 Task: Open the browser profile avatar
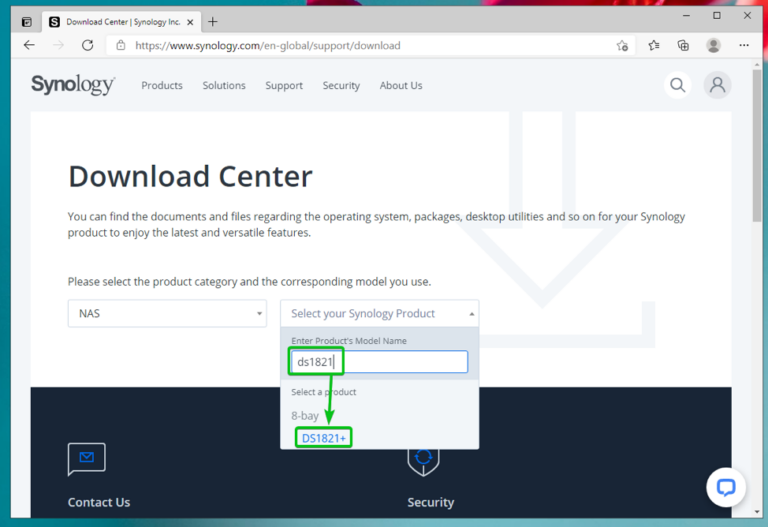pos(713,46)
